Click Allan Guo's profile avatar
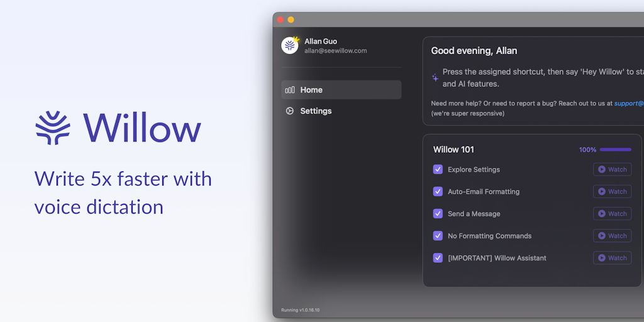644x322 pixels. [x=289, y=45]
